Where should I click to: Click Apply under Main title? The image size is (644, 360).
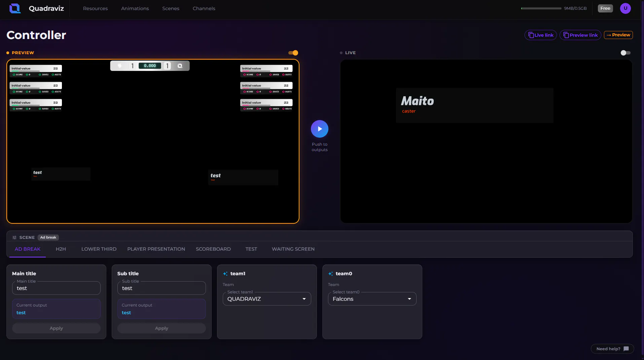click(56, 328)
